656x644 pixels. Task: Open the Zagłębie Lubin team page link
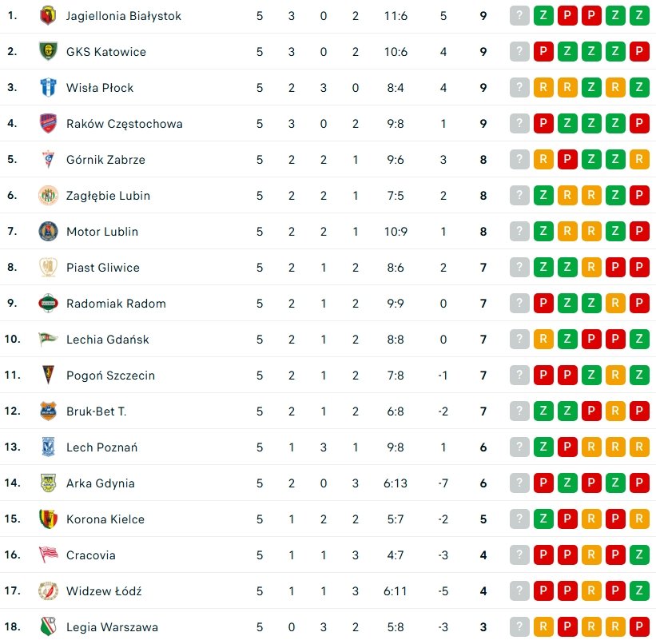[x=108, y=196]
